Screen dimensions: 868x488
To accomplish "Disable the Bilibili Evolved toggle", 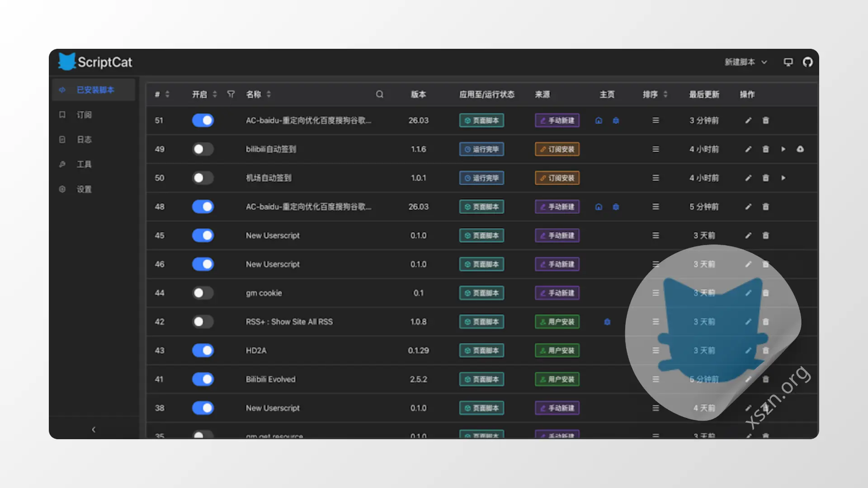I will tap(203, 379).
